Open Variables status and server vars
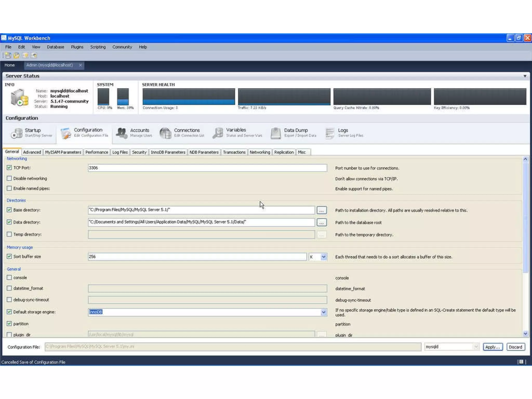This screenshot has width=532, height=399. pos(218,133)
